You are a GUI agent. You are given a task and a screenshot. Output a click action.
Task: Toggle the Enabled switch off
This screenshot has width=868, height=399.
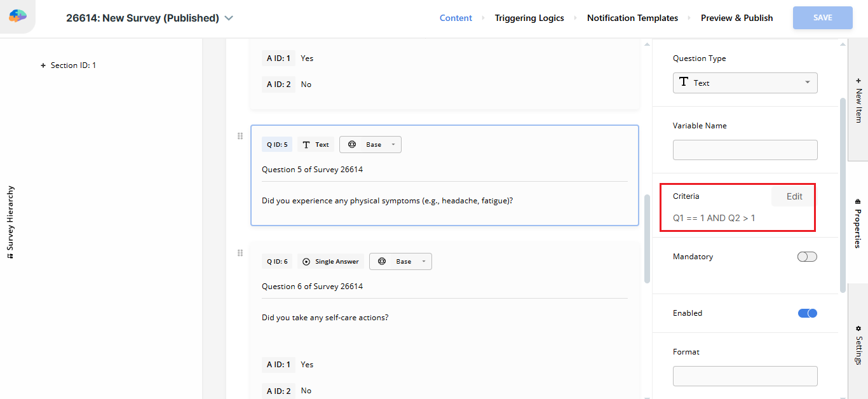(807, 313)
